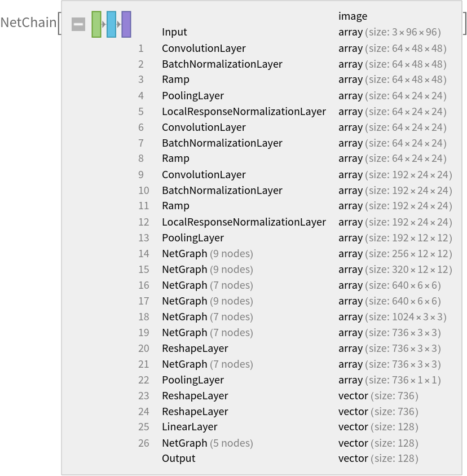Select the first ConvolutionLayer row
The height and width of the screenshot is (476, 467).
click(204, 49)
